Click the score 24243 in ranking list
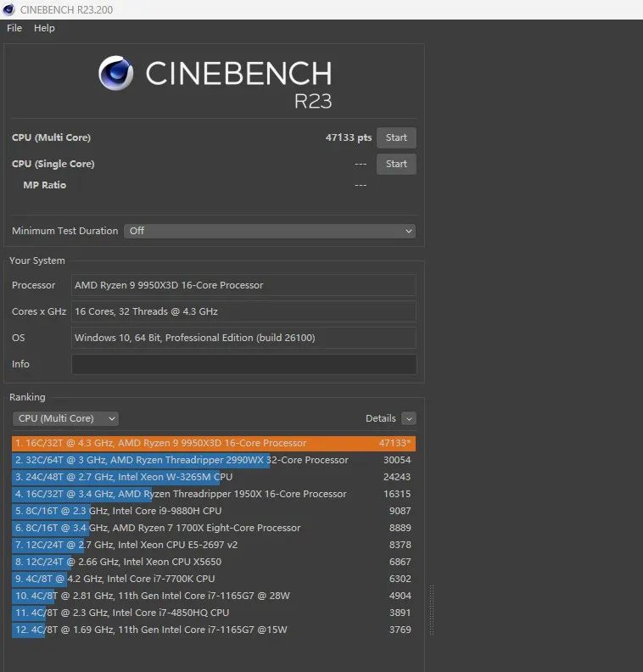 click(x=397, y=477)
